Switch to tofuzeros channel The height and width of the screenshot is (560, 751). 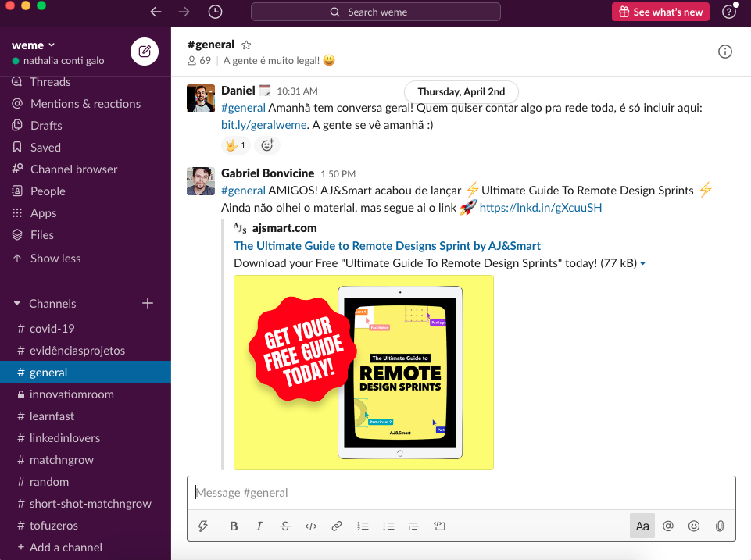(x=85, y=526)
